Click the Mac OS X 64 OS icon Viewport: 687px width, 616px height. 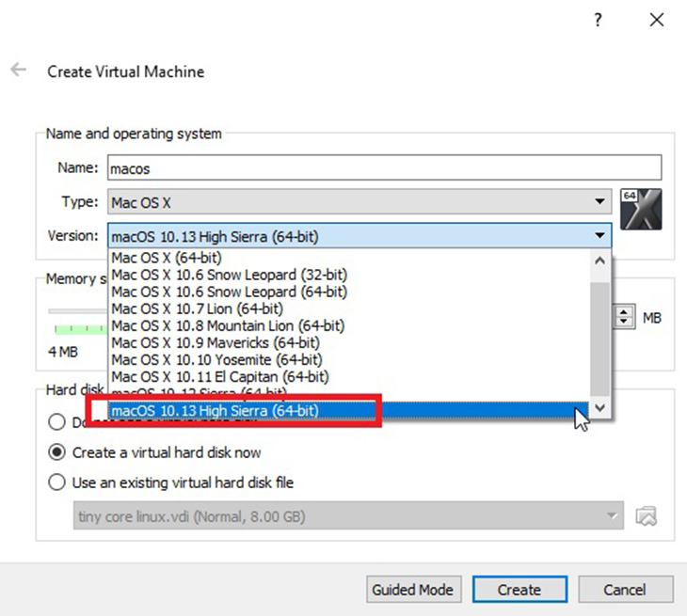[641, 210]
